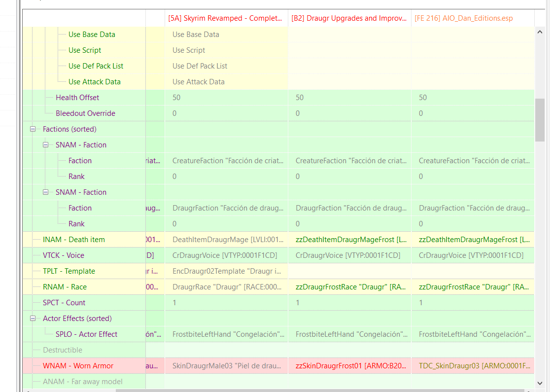Select the Use Attack Data tree label
550x392 pixels.
pyautogui.click(x=94, y=82)
